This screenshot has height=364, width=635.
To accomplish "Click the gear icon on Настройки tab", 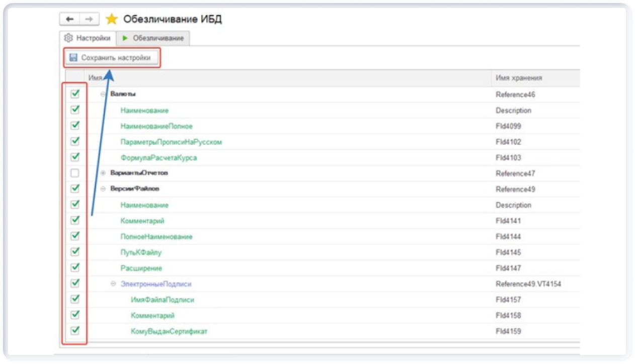I will [68, 38].
